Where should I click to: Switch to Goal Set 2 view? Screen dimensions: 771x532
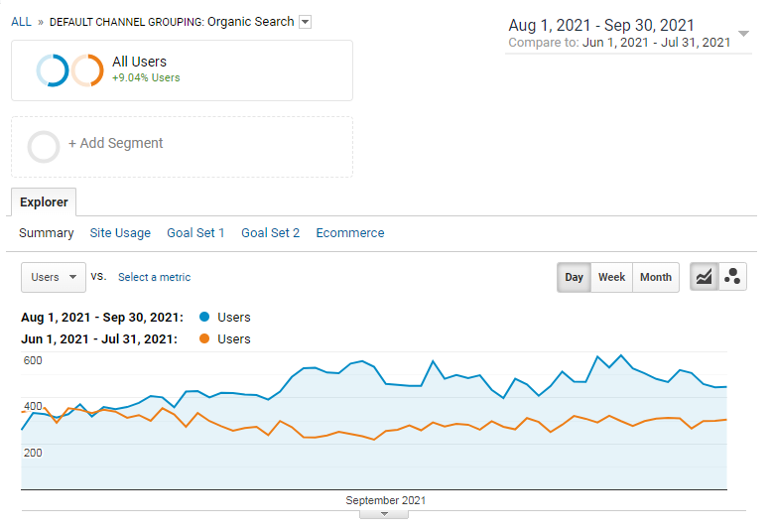[x=271, y=233]
